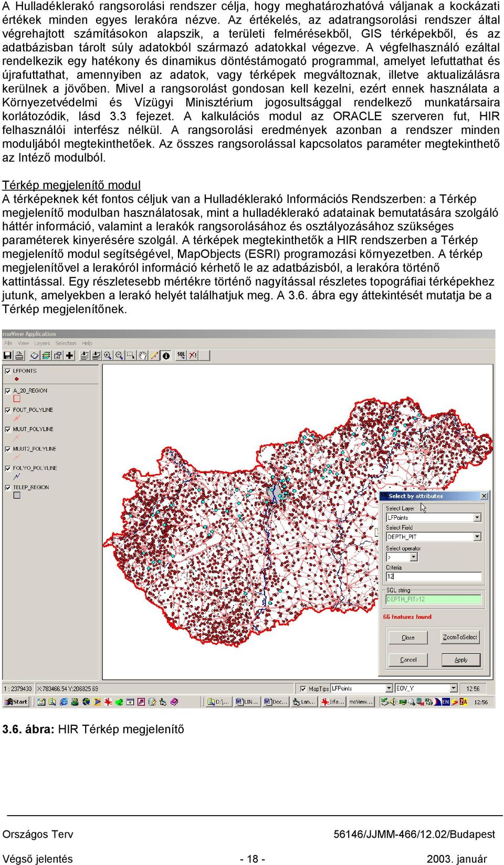Select the Zoom In magnifier tool
This screenshot has width=504, height=865.
click(x=108, y=356)
